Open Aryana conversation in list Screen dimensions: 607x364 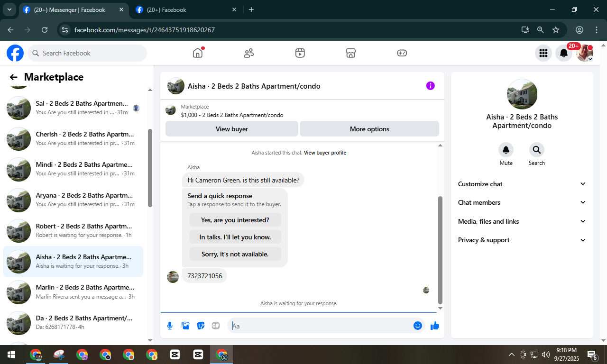[74, 200]
